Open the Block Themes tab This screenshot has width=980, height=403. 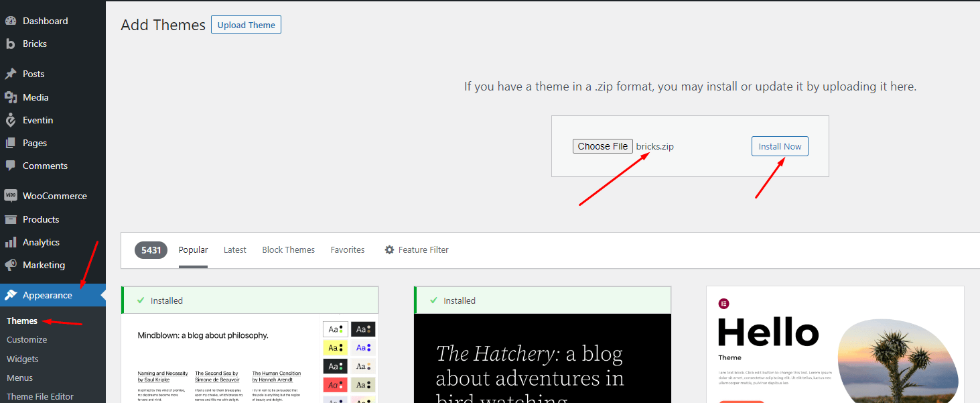(288, 249)
